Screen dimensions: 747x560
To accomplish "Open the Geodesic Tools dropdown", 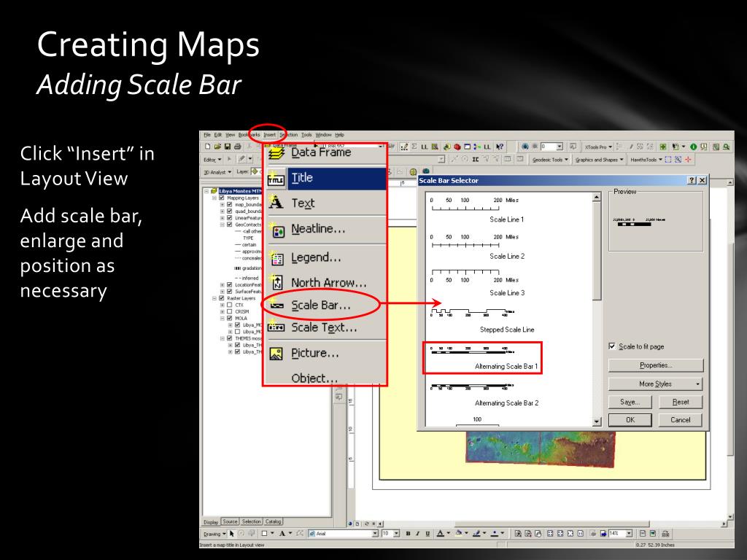I will (550, 159).
